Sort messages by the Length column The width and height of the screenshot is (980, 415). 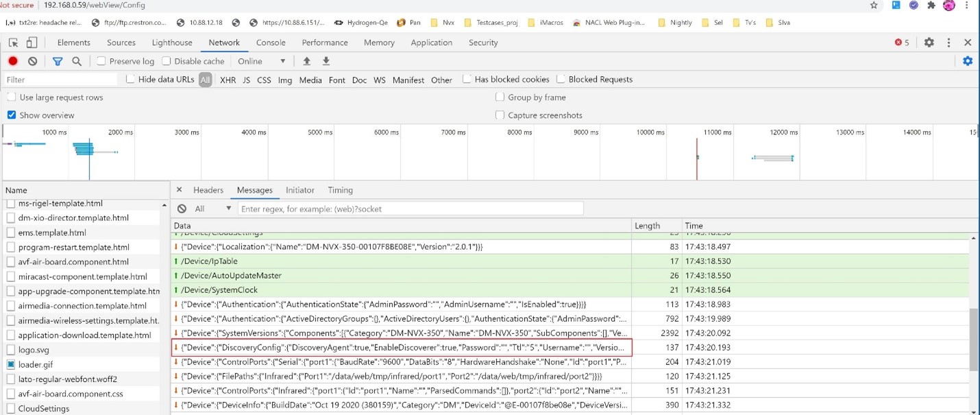pyautogui.click(x=657, y=225)
